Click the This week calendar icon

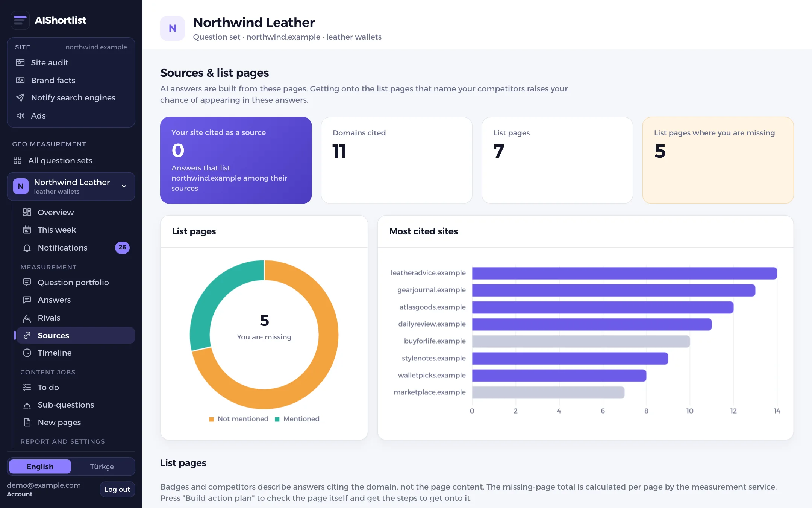pyautogui.click(x=27, y=230)
